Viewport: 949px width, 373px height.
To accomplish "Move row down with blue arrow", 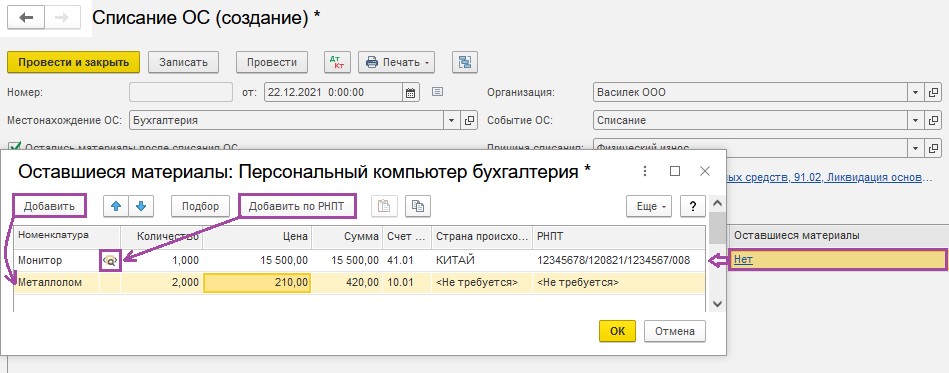I will [x=141, y=206].
